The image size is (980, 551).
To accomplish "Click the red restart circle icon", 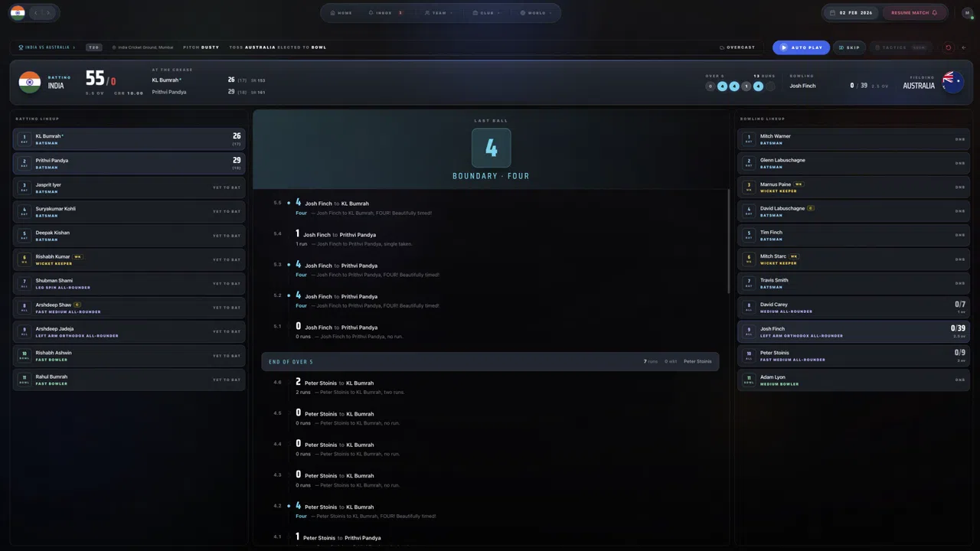I will (948, 47).
